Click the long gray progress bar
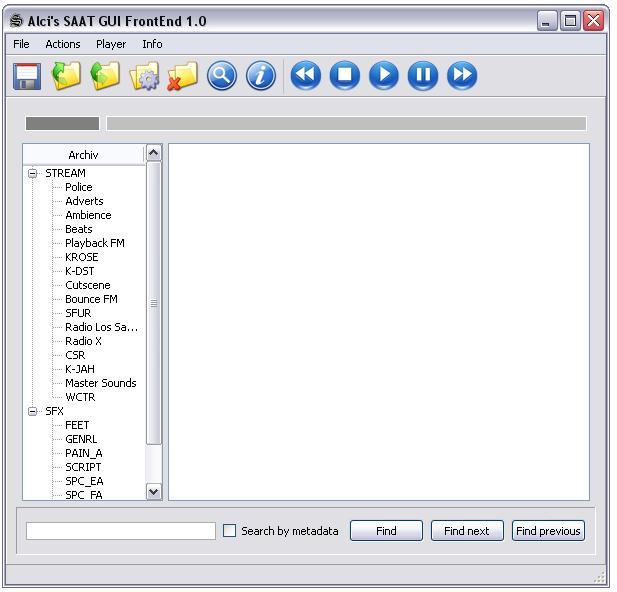This screenshot has width=617, height=592. 346,123
